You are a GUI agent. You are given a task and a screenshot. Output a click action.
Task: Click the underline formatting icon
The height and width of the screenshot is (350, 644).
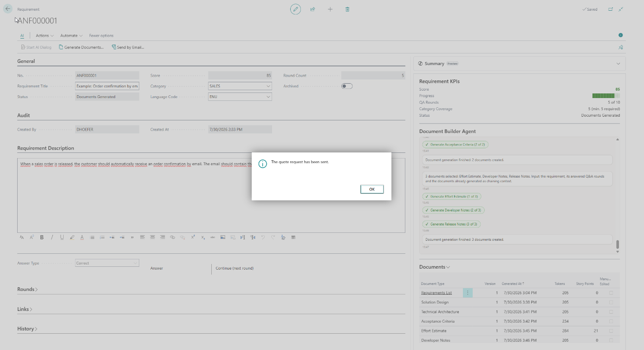(x=62, y=237)
